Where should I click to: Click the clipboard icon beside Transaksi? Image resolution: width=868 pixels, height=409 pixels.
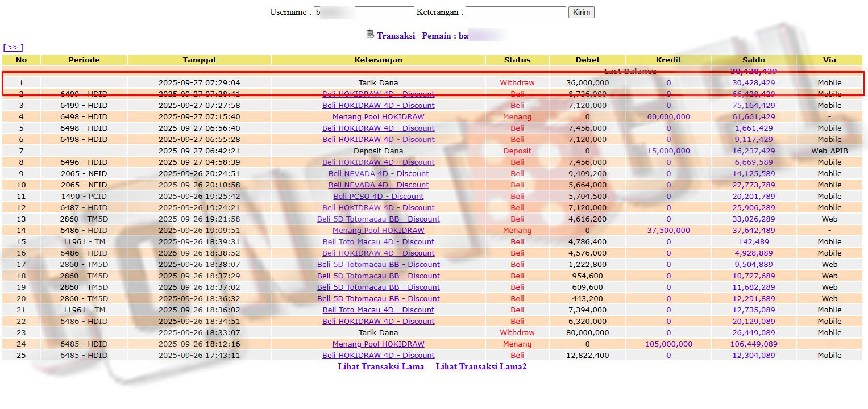click(370, 35)
